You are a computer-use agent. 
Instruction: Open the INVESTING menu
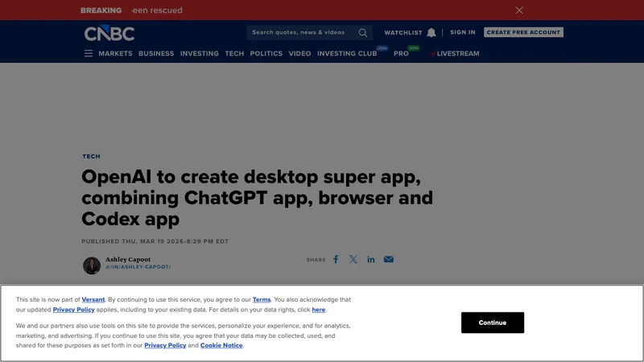199,53
